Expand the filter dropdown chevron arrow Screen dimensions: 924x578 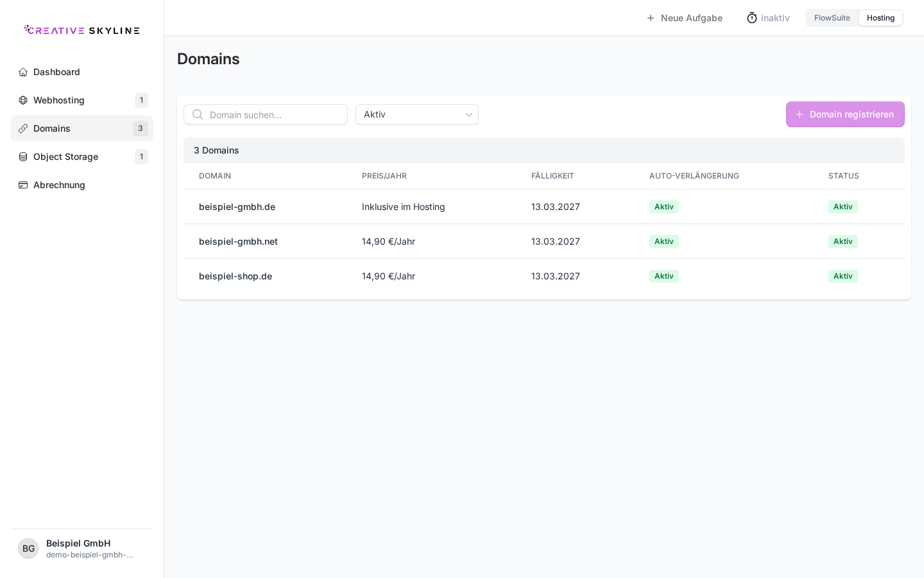[469, 115]
